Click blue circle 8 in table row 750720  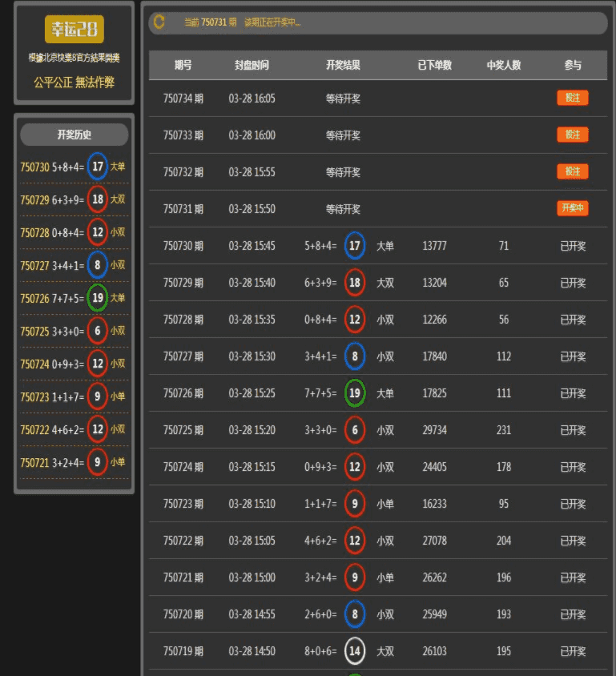(355, 614)
